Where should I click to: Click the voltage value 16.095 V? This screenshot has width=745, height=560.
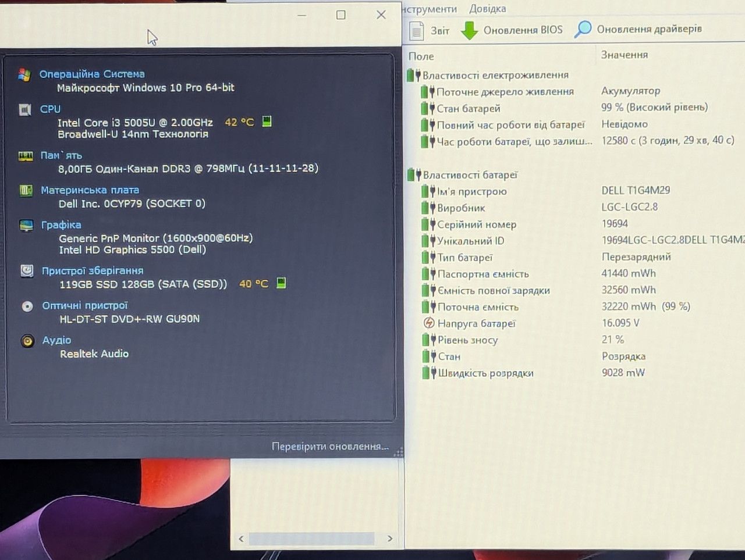click(x=620, y=323)
